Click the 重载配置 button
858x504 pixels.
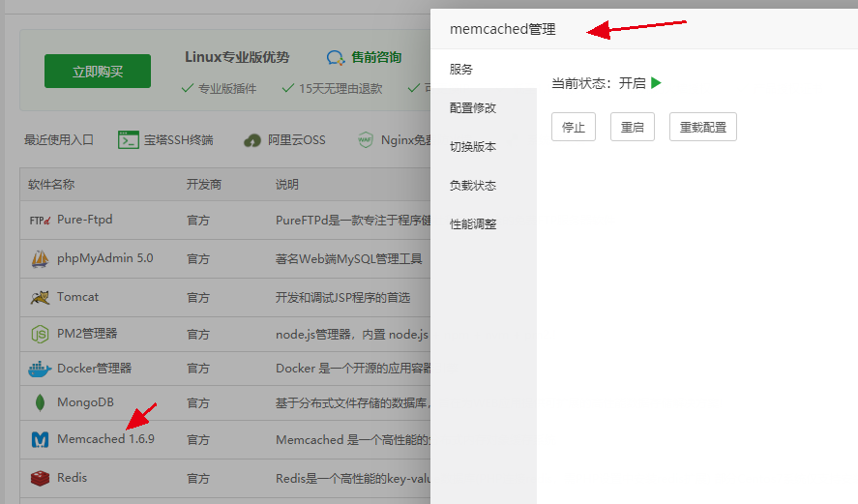tap(702, 127)
